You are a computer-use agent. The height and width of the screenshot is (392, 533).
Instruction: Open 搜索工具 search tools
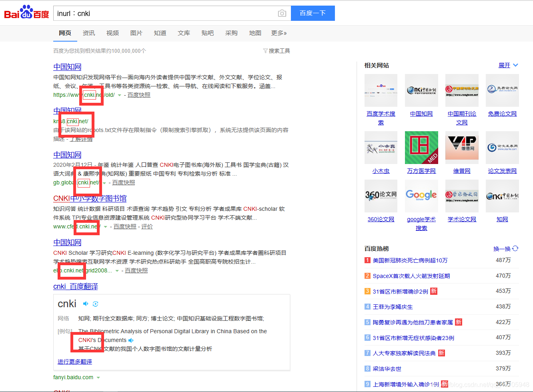click(x=279, y=51)
